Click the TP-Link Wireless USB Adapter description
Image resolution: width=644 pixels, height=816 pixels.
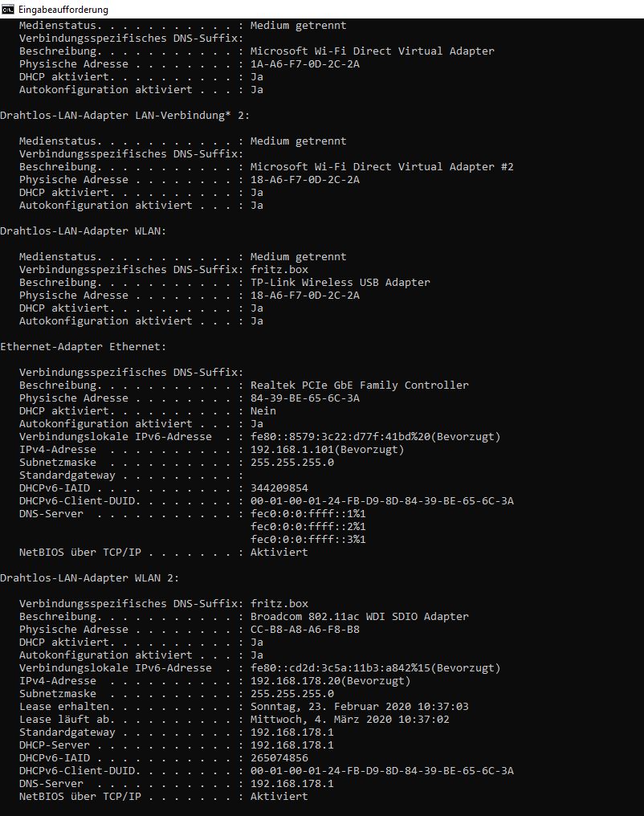[340, 283]
